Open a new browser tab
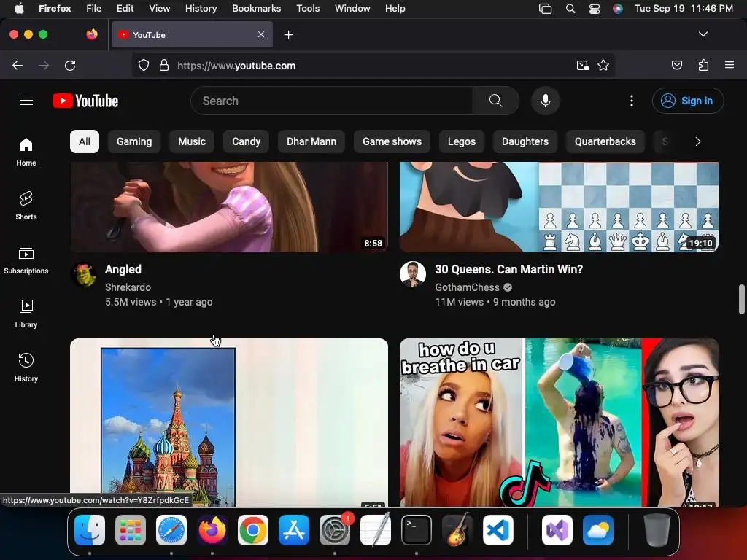747x560 pixels. coord(288,35)
